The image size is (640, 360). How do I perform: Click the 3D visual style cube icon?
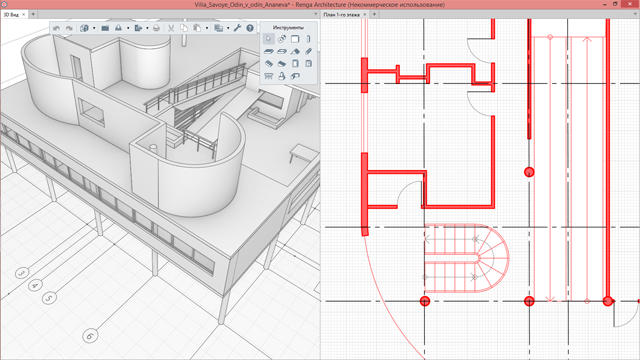(x=84, y=28)
